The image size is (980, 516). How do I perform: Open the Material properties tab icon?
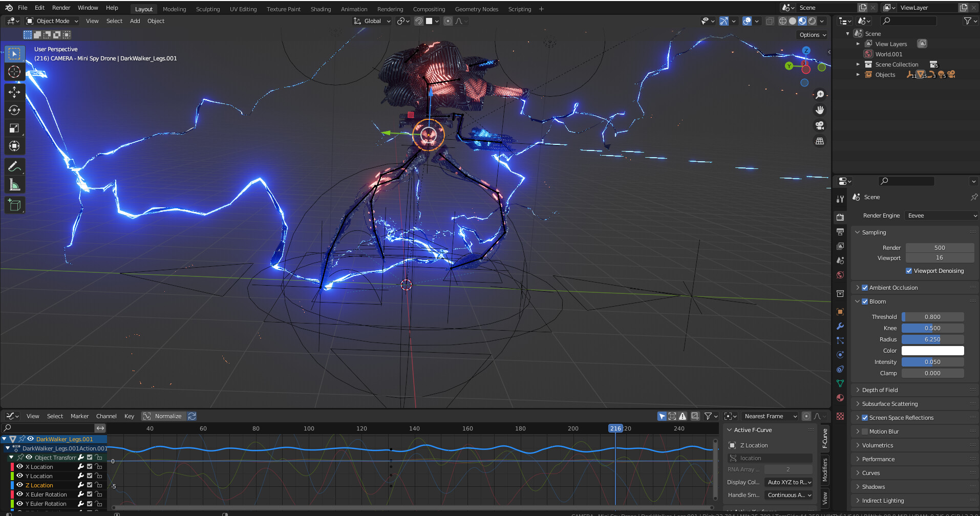point(840,398)
